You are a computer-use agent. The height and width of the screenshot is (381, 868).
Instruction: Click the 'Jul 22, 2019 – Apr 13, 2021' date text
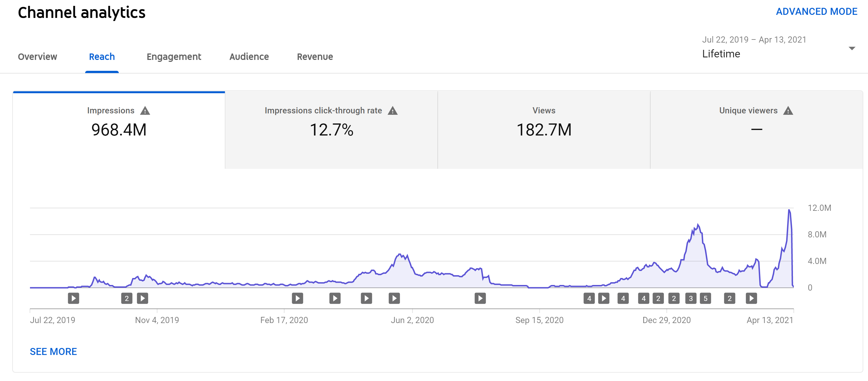point(754,40)
